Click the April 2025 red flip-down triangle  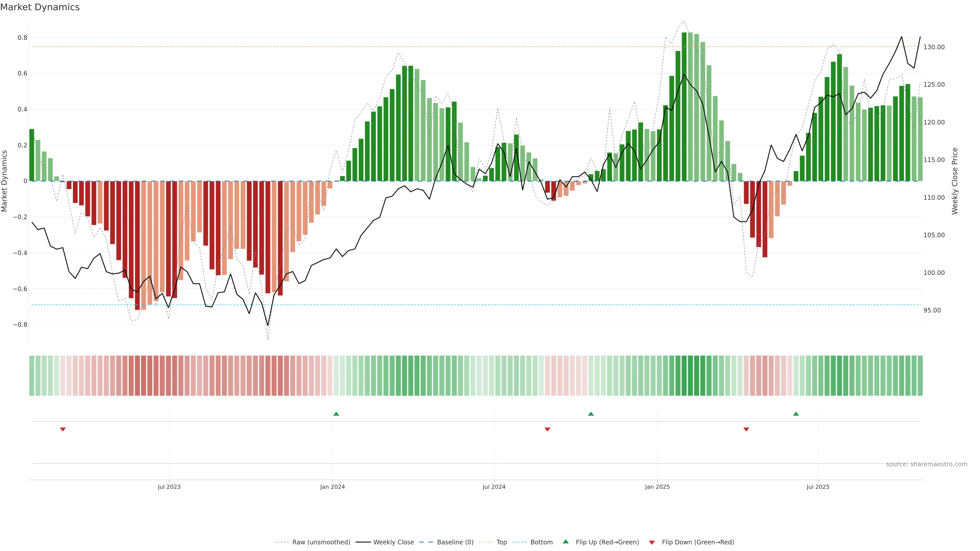pyautogui.click(x=746, y=429)
